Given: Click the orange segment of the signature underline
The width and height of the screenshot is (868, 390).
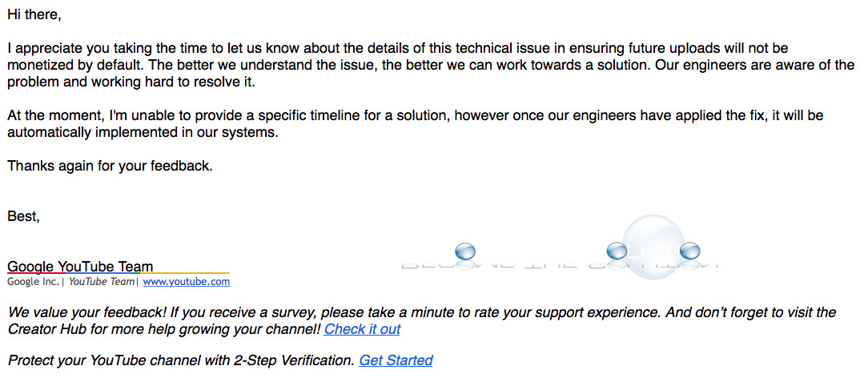Looking at the screenshot, I should 185,273.
